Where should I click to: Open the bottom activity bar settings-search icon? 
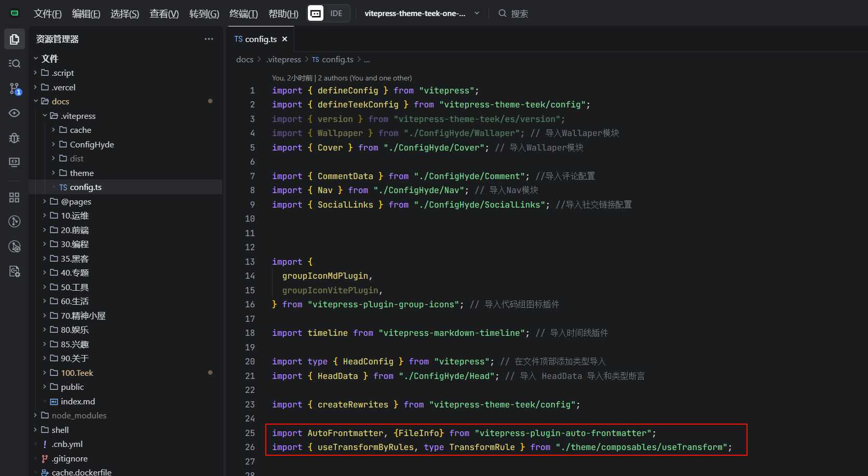click(x=15, y=271)
